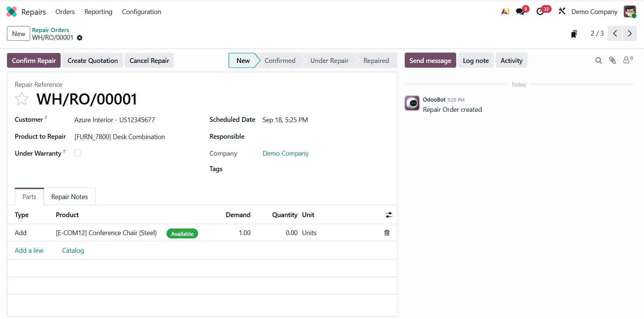Go to next record arrow
The height and width of the screenshot is (319, 644).
pyautogui.click(x=630, y=33)
